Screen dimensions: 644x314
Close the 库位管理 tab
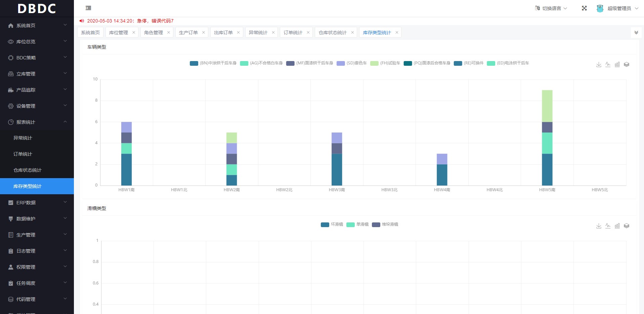point(134,33)
